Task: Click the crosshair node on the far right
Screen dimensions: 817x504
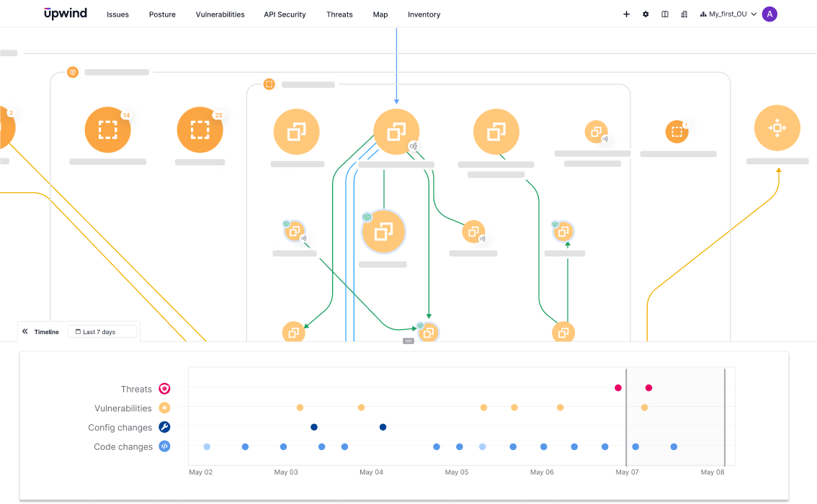Action: tap(777, 127)
